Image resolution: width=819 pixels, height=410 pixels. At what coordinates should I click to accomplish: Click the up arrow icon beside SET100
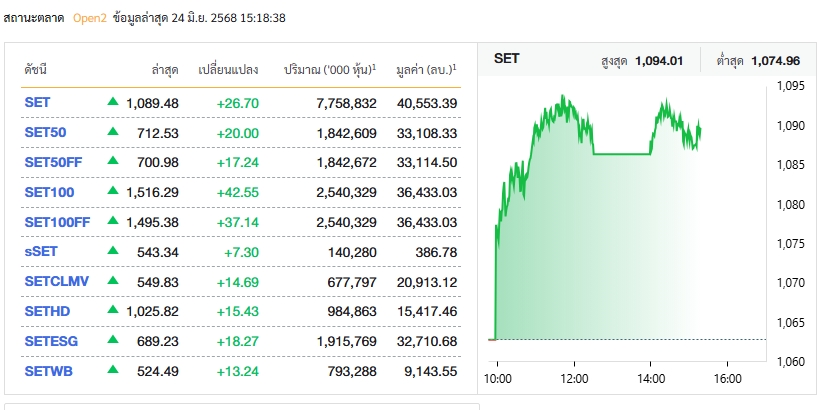(x=113, y=192)
